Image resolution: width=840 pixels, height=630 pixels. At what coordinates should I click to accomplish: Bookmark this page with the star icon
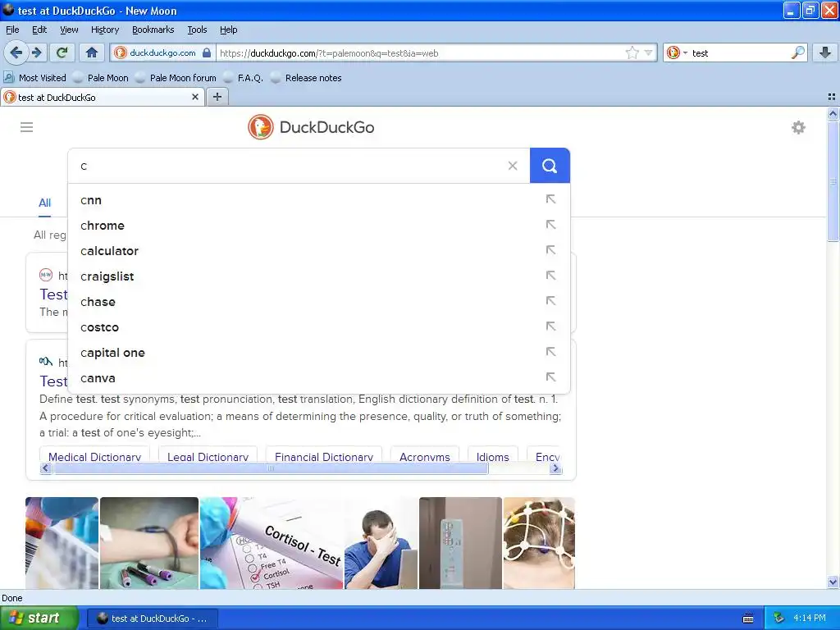pyautogui.click(x=632, y=52)
